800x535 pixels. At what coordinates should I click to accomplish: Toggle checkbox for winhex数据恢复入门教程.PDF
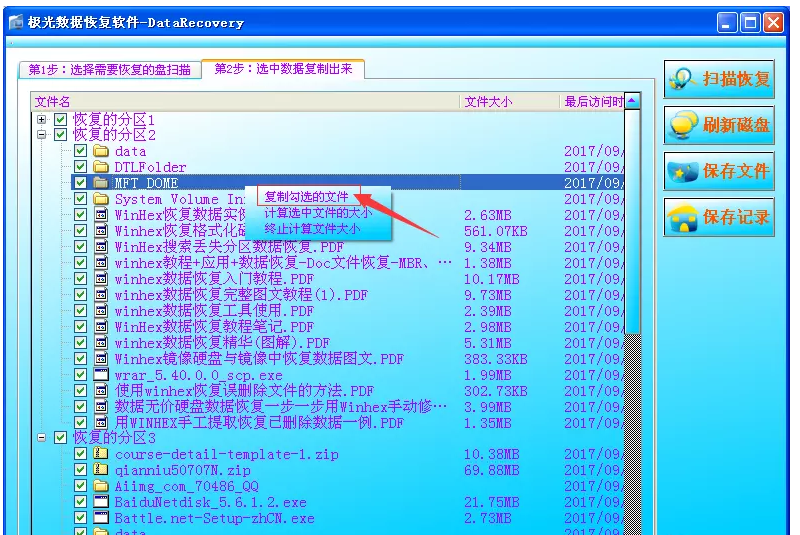(x=80, y=279)
